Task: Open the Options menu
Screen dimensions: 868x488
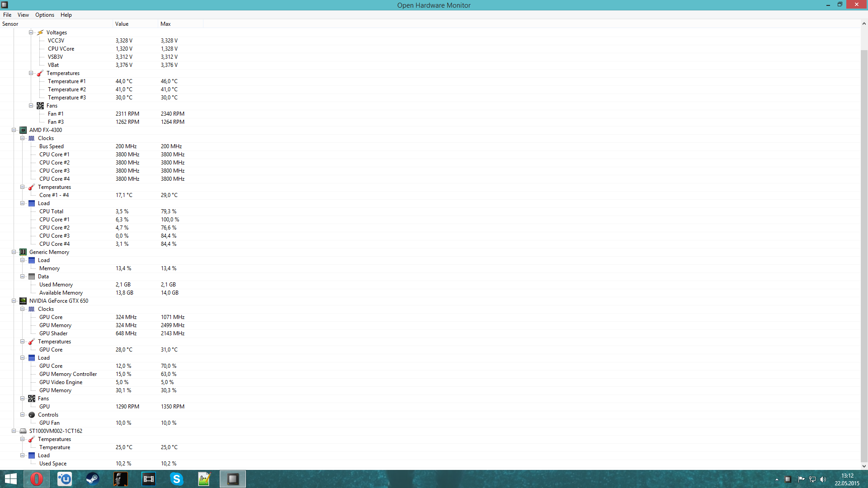Action: coord(45,15)
